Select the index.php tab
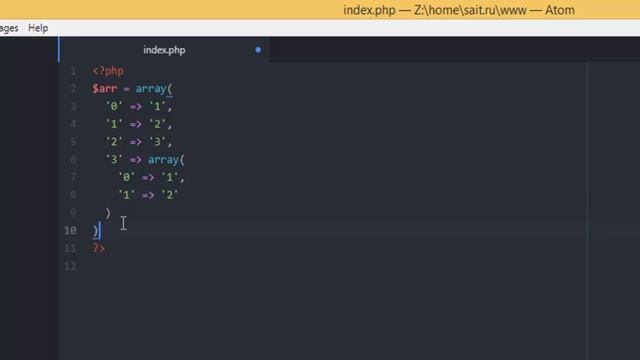The height and width of the screenshot is (360, 640). pos(164,50)
